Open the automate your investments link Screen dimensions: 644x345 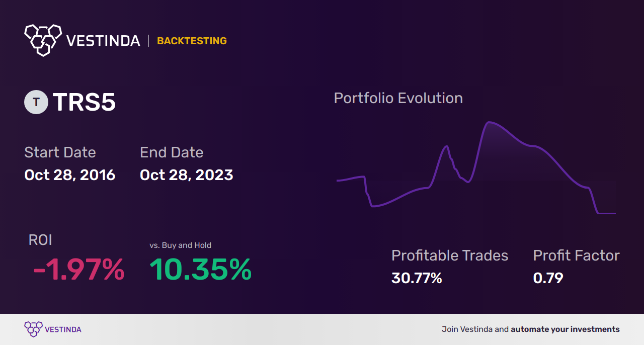click(566, 329)
